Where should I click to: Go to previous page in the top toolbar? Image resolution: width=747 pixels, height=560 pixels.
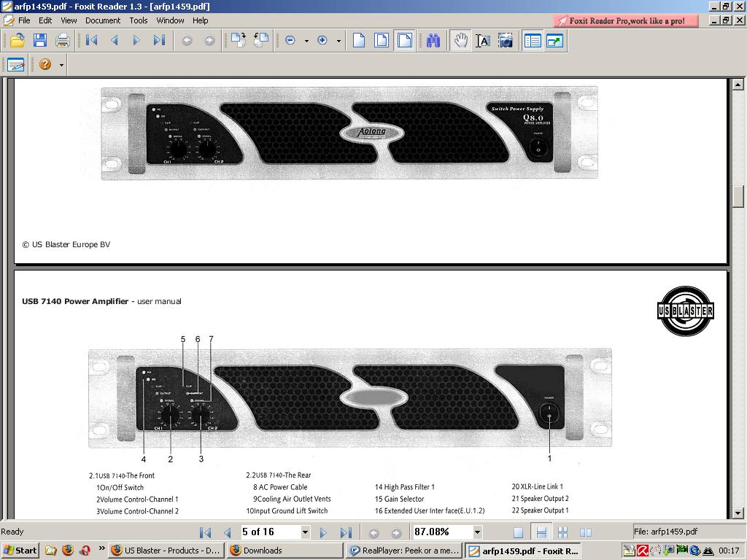point(115,41)
